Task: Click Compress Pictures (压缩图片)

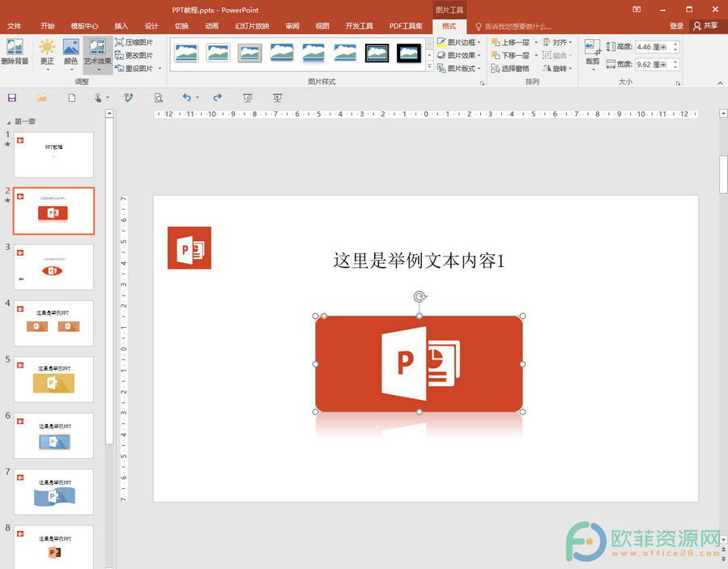Action: click(x=134, y=42)
